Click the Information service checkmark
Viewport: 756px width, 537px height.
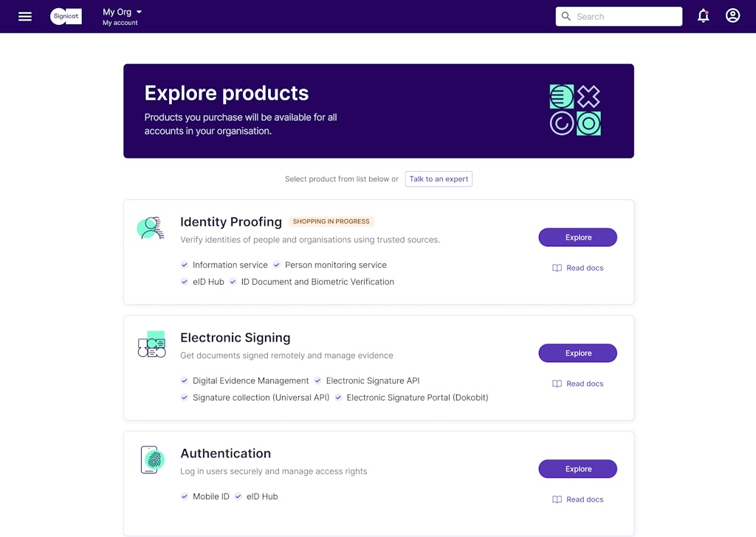(185, 265)
